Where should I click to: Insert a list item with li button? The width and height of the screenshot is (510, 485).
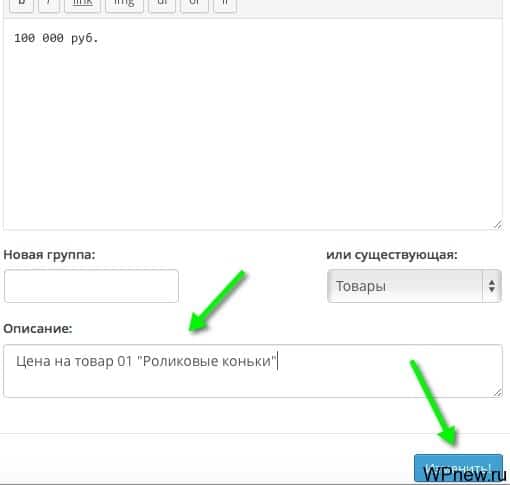(x=225, y=5)
